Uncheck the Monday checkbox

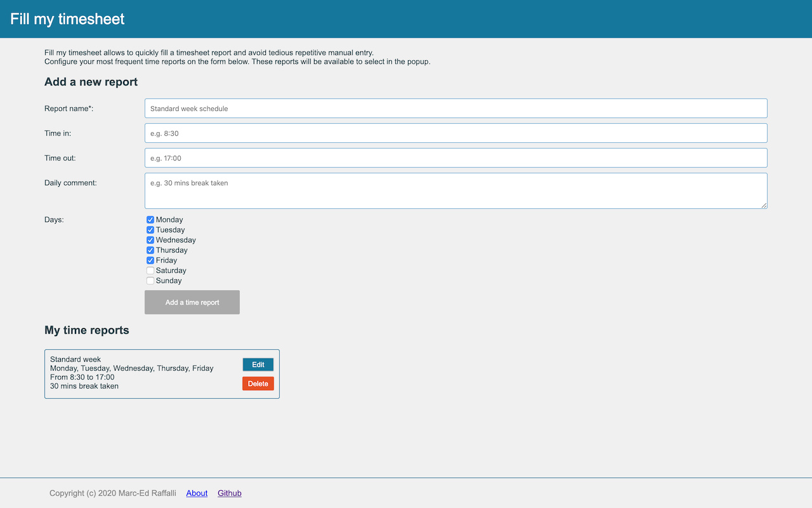pyautogui.click(x=150, y=220)
